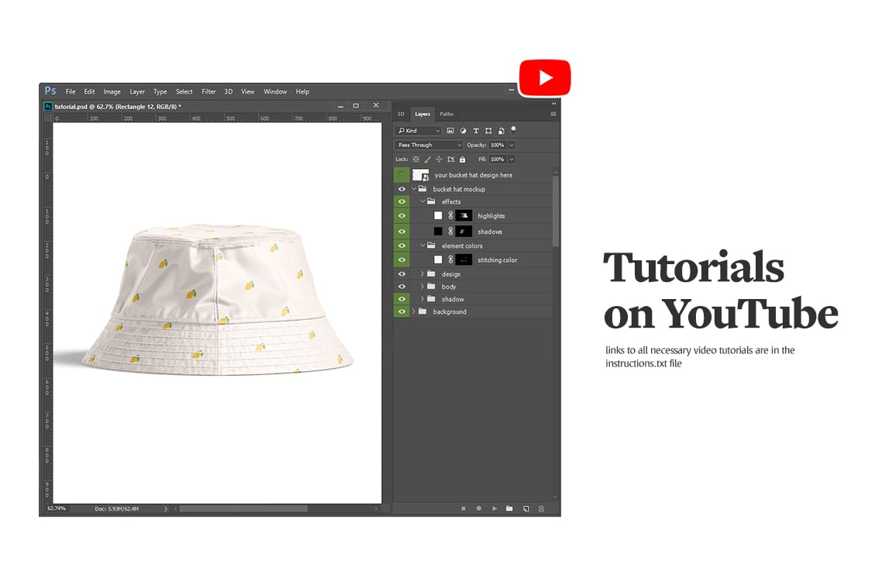The height and width of the screenshot is (588, 882).
Task: Toggle visibility of the shadows layer
Action: coord(401,231)
